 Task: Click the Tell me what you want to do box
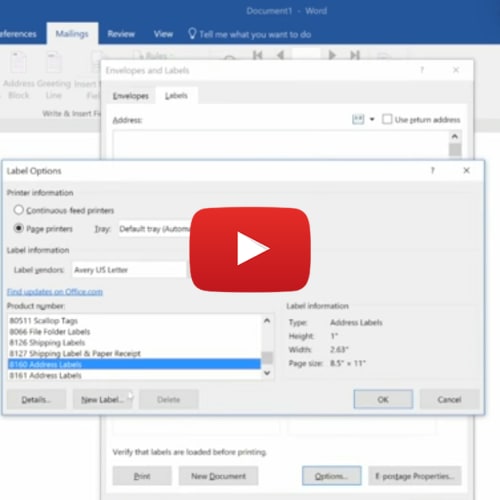click(249, 34)
